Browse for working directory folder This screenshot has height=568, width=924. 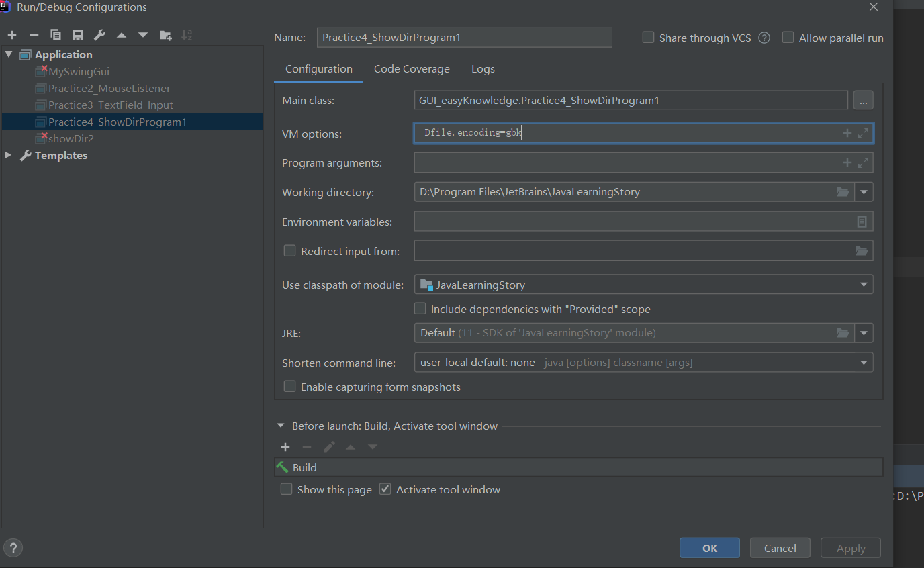coord(842,192)
